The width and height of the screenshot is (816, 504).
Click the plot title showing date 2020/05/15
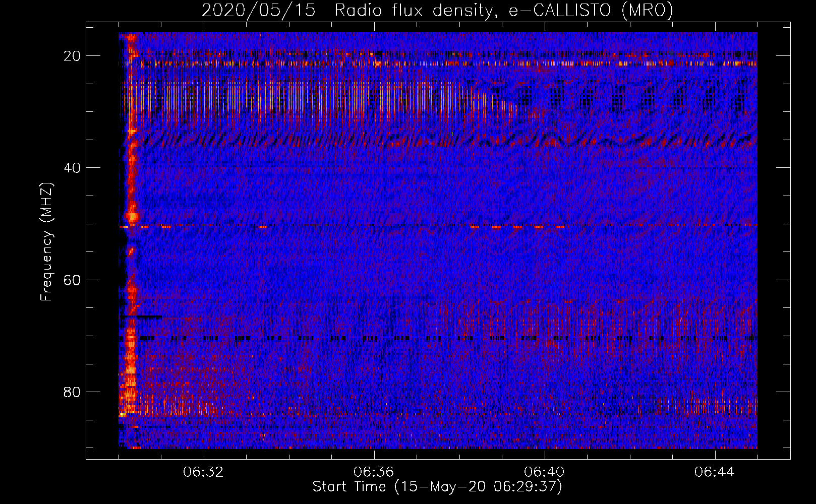point(437,10)
